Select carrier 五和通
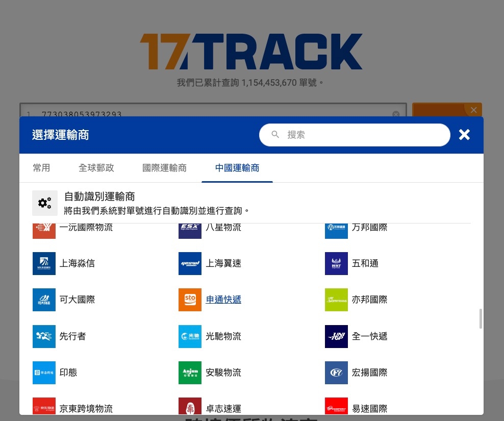504x421 pixels. point(365,263)
